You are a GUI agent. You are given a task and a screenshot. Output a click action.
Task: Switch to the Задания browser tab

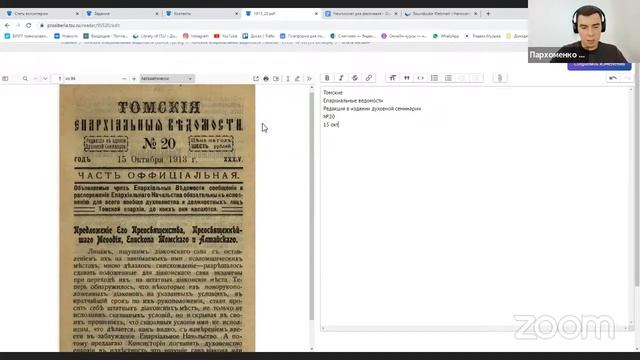[121, 13]
